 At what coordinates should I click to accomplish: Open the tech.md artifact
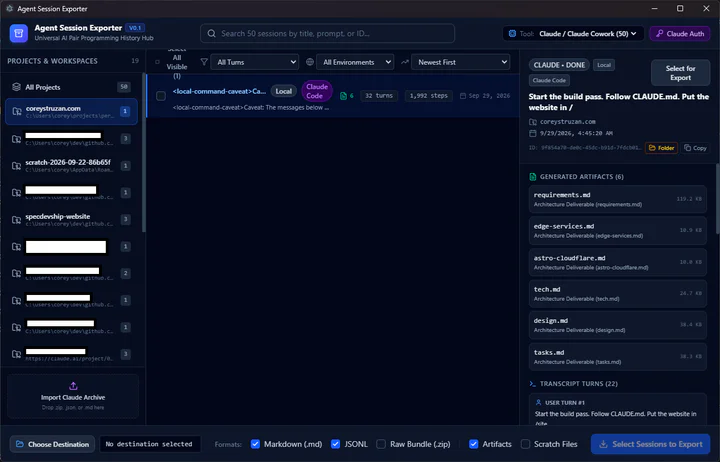tap(618, 293)
